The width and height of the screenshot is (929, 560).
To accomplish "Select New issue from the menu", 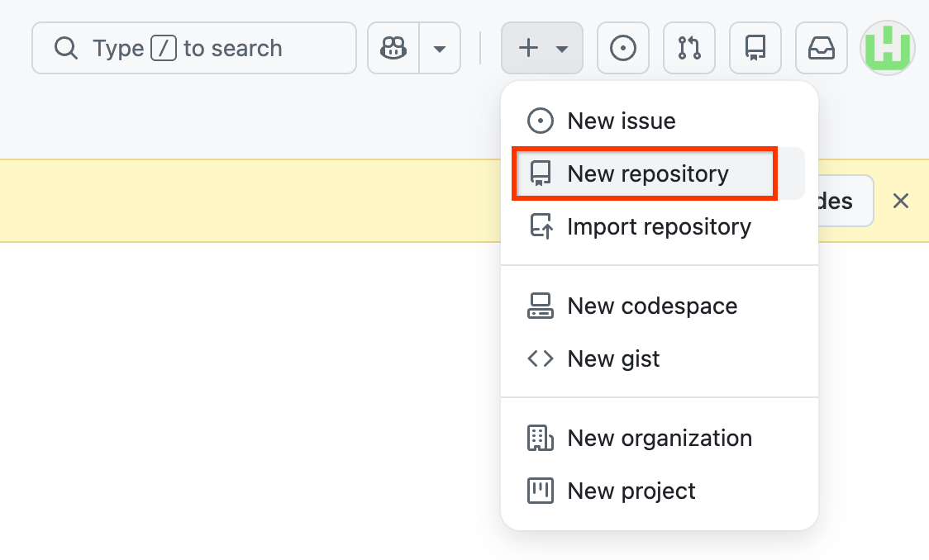I will point(659,121).
